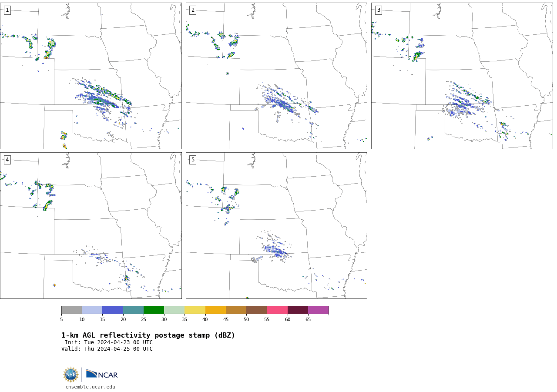Click the NCAR logo

pyautogui.click(x=102, y=374)
